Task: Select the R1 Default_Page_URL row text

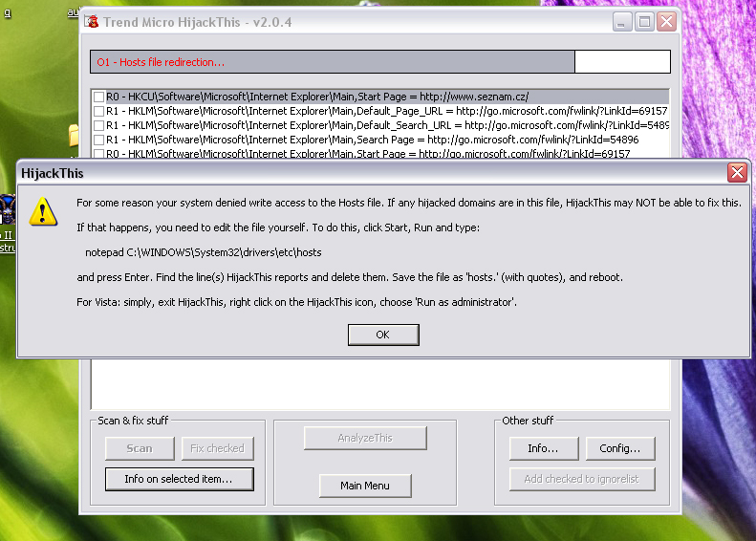Action: click(x=387, y=112)
